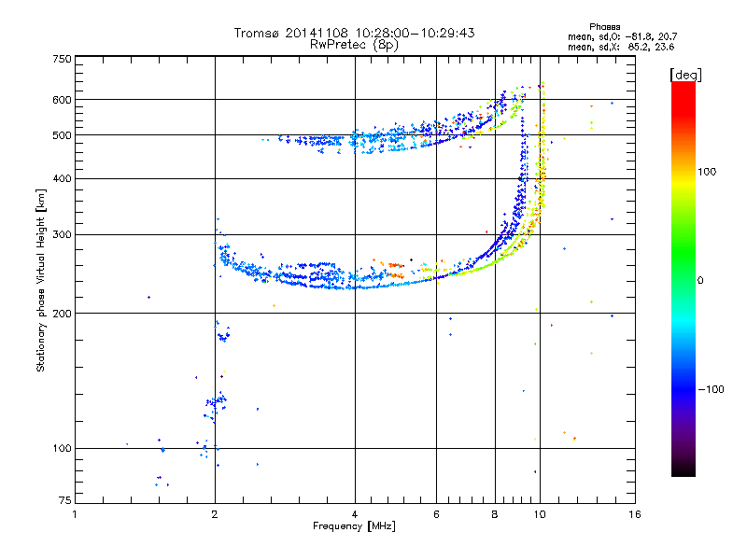The width and height of the screenshot is (747, 560).
Task: Select the 'mean, sd,O: -81.8, 20.7' text
Action: pyautogui.click(x=622, y=36)
